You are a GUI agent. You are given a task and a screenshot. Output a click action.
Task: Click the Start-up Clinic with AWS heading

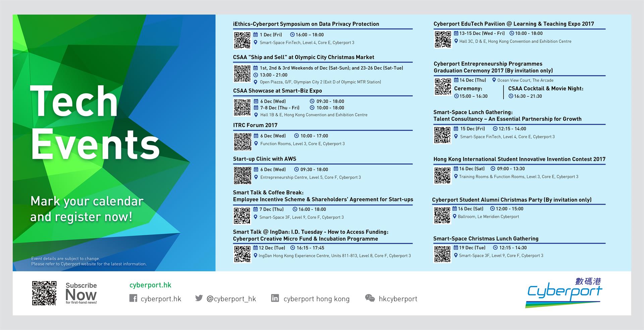(x=265, y=159)
